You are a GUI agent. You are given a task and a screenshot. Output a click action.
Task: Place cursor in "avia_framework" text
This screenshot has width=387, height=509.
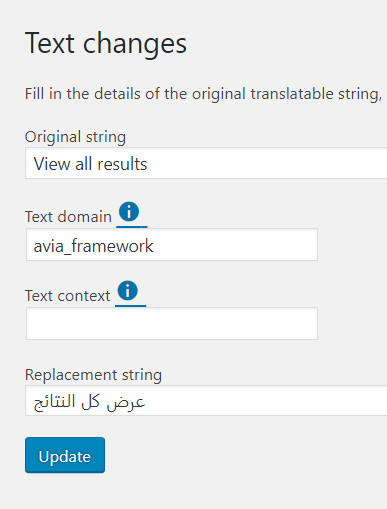pyautogui.click(x=93, y=246)
